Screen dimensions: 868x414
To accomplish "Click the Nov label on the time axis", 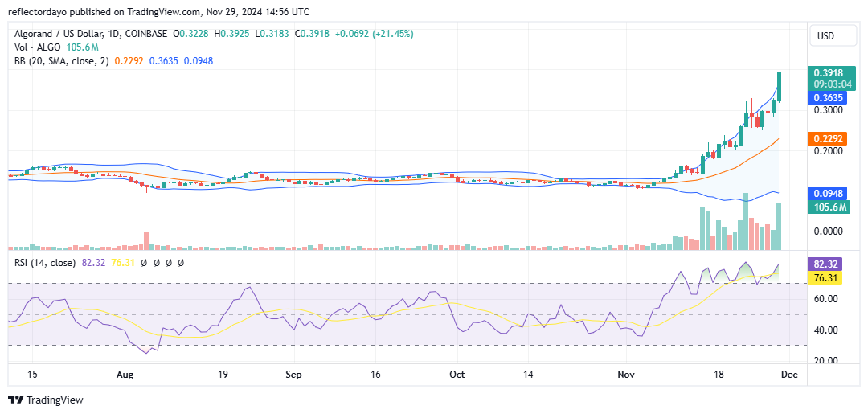I will click(626, 374).
